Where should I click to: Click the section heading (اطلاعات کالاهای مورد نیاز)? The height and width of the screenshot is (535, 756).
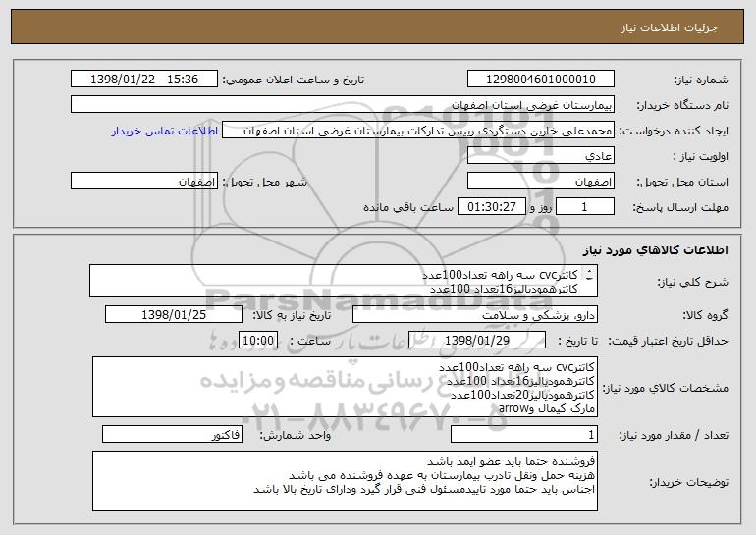coord(655,250)
